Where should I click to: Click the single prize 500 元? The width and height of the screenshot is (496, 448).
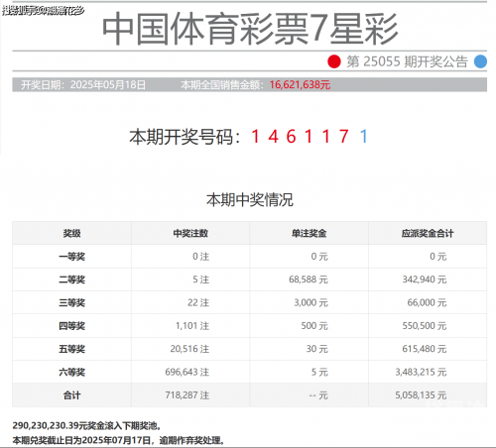pos(314,326)
